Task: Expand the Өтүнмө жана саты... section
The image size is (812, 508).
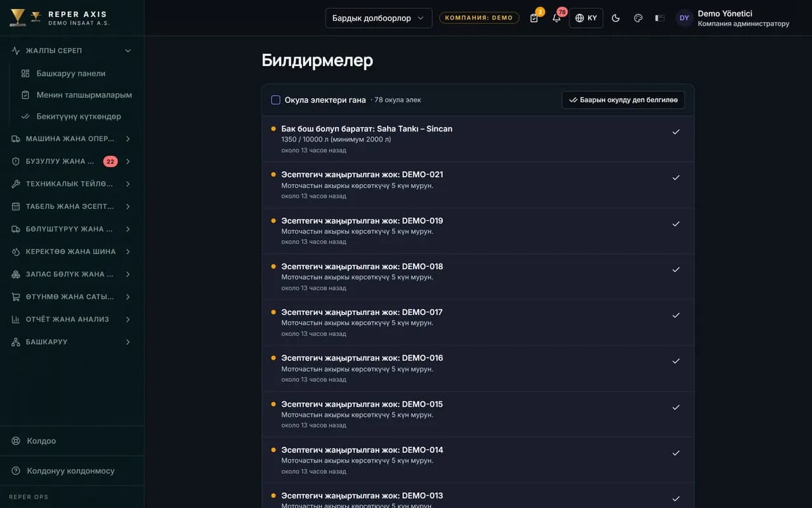Action: (x=72, y=297)
